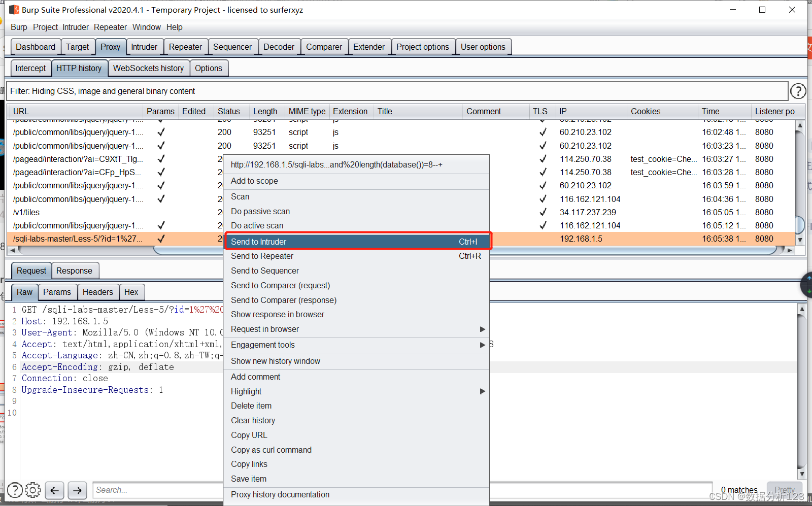Click the history horizontal scrollbar left arrow
This screenshot has height=506, width=812.
point(13,250)
